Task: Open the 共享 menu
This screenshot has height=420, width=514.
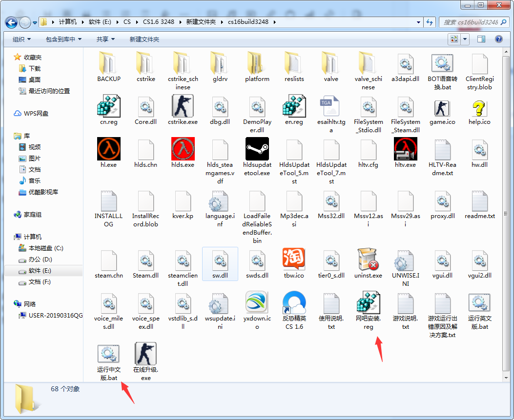Action: click(x=105, y=39)
